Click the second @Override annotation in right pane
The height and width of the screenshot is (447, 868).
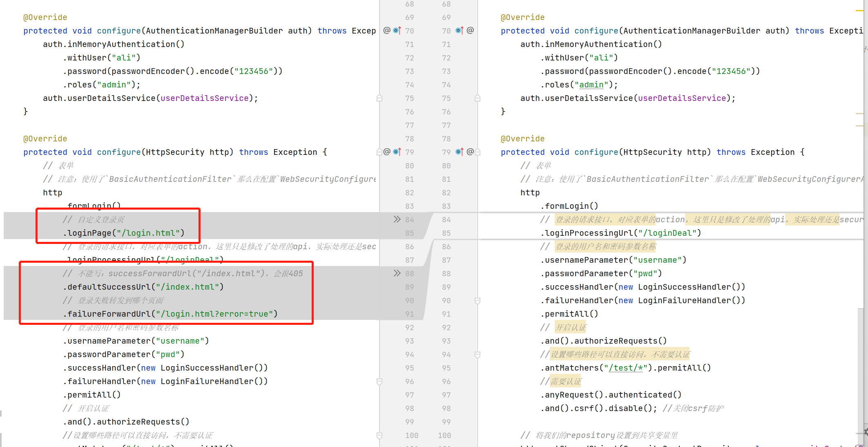click(522, 139)
